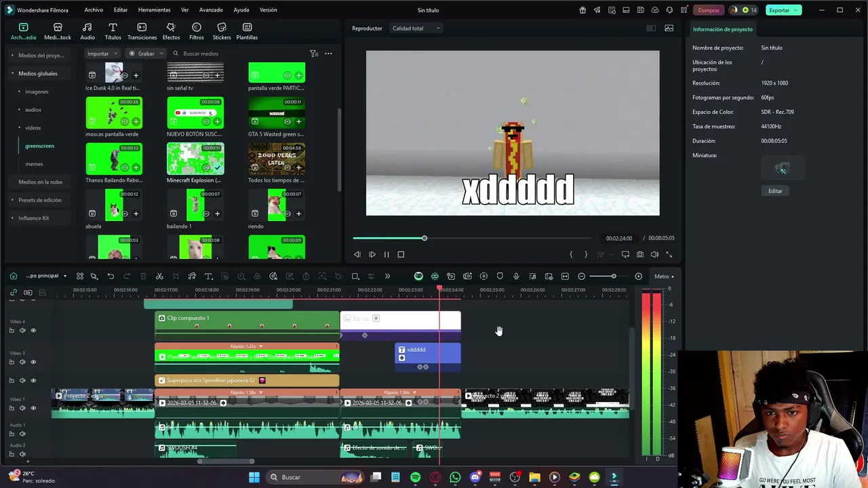Open the Grabar dropdown
Screen dimensions: 868x488
tap(146, 54)
